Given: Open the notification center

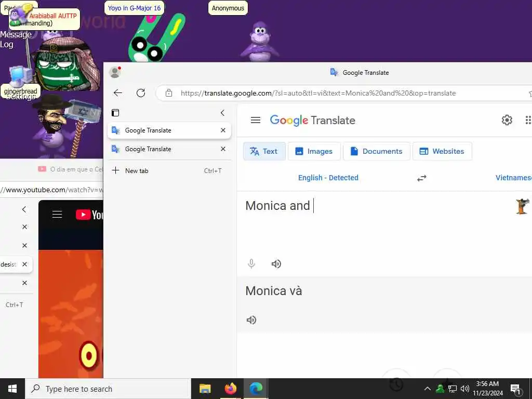Looking at the screenshot, I should click(x=516, y=390).
